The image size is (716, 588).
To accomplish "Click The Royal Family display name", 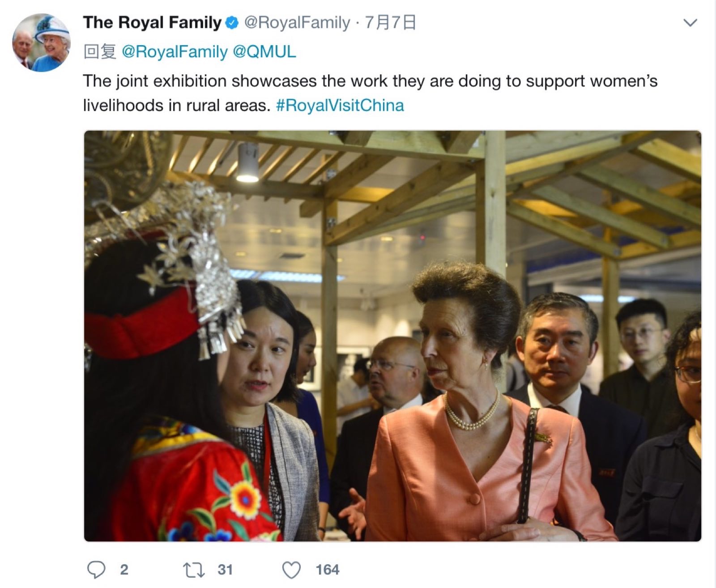I will (152, 22).
